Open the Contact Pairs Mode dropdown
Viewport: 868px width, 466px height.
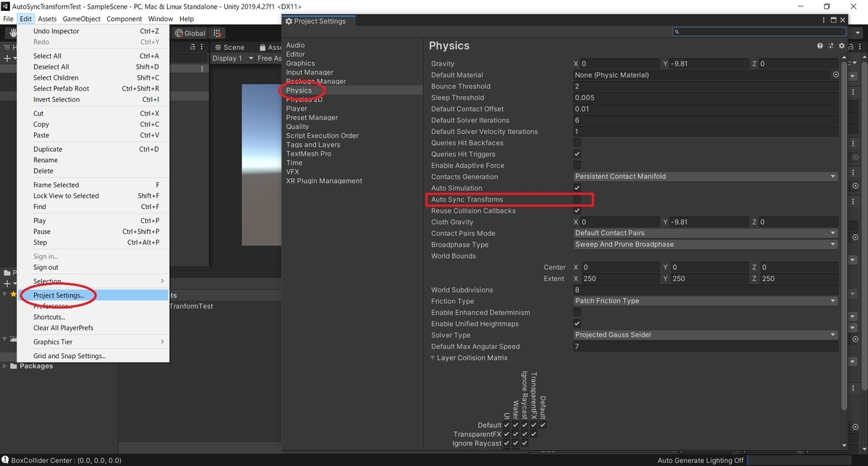click(705, 233)
